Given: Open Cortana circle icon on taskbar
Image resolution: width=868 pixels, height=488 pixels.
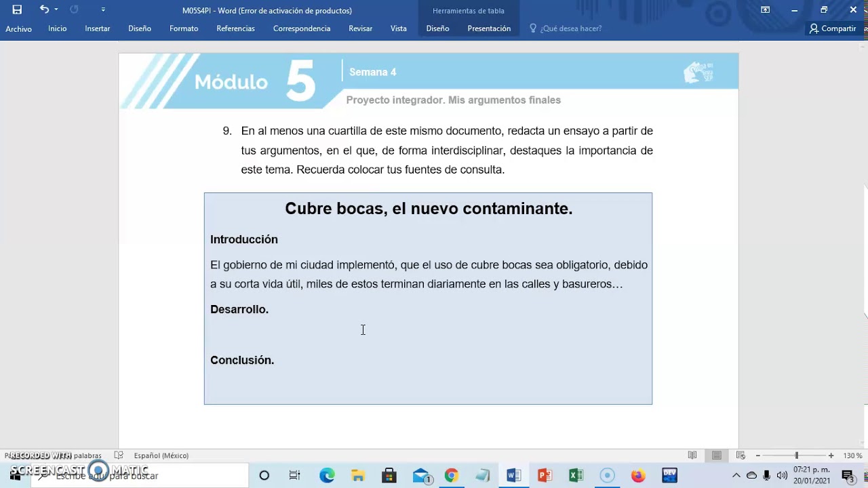Looking at the screenshot, I should click(264, 475).
